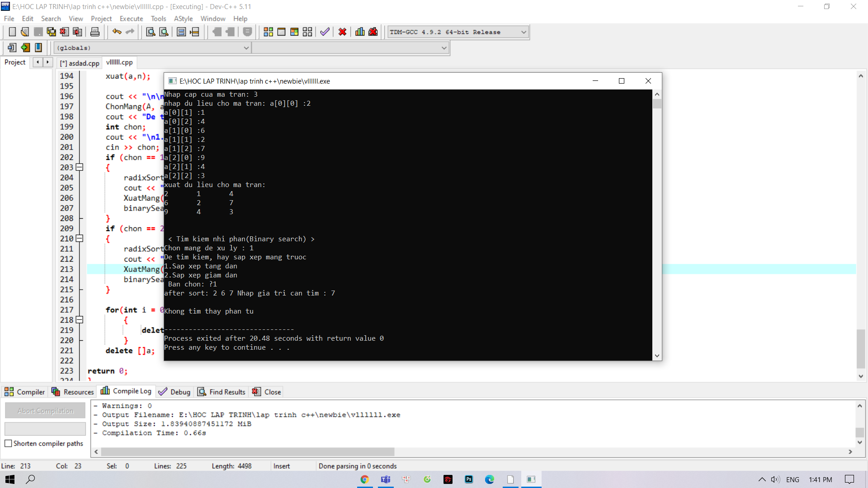Open the Execute menu

pos(131,19)
